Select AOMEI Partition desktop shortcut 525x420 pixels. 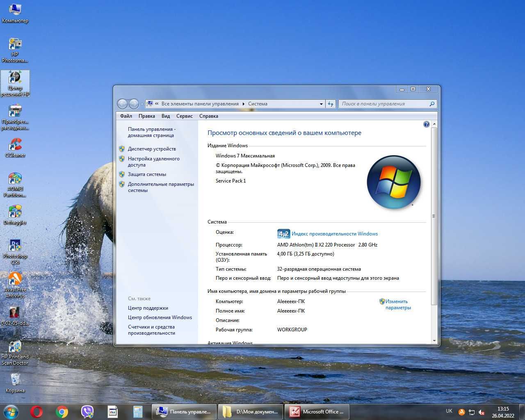point(15,185)
